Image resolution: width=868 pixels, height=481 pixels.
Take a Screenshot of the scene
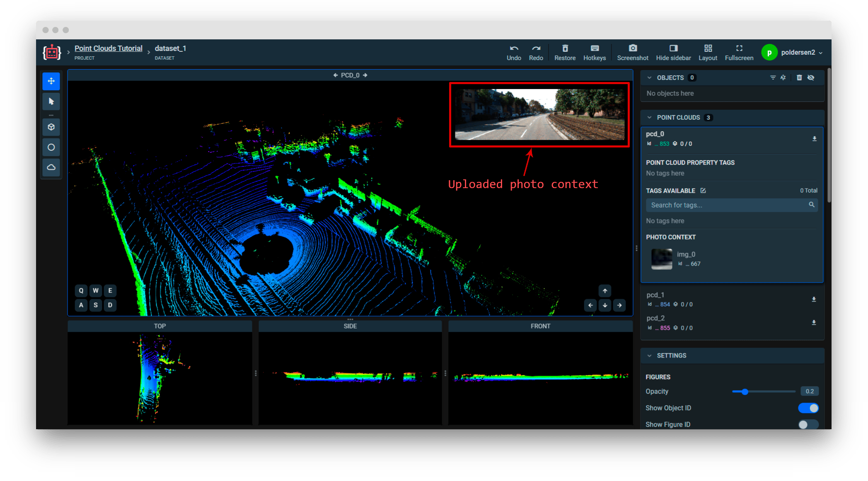pyautogui.click(x=633, y=53)
